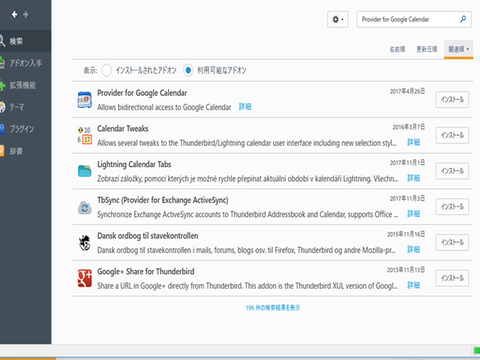
Task: Click Calendar Tweaks add-on icon
Action: point(85,135)
